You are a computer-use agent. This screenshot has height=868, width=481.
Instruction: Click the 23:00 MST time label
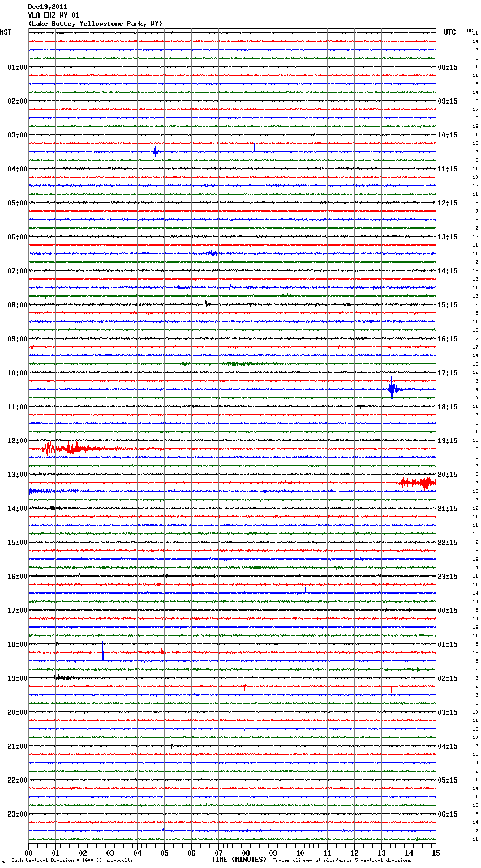tap(18, 814)
